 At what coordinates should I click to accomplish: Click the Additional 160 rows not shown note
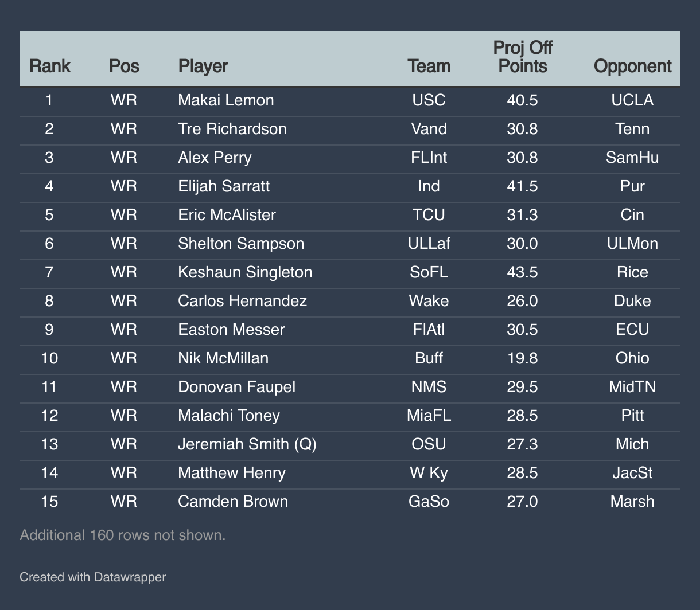[122, 535]
